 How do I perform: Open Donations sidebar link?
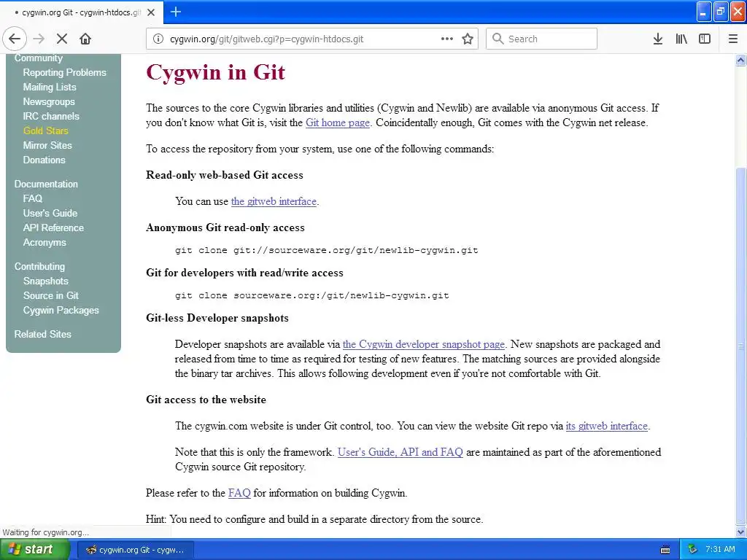[x=44, y=160]
